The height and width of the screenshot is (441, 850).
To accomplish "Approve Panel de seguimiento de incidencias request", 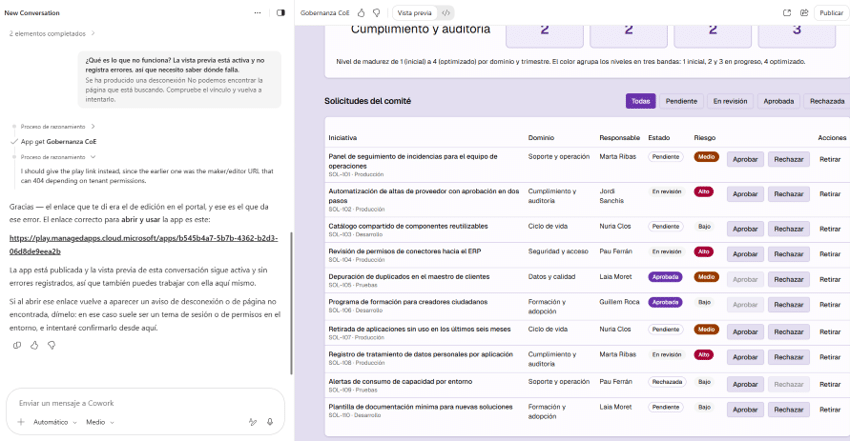I will [745, 159].
